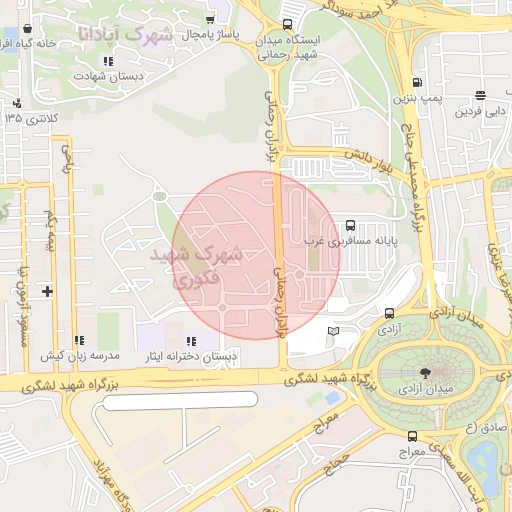Select the burger icon for دایی فردین
512x512 pixels.
(480, 95)
